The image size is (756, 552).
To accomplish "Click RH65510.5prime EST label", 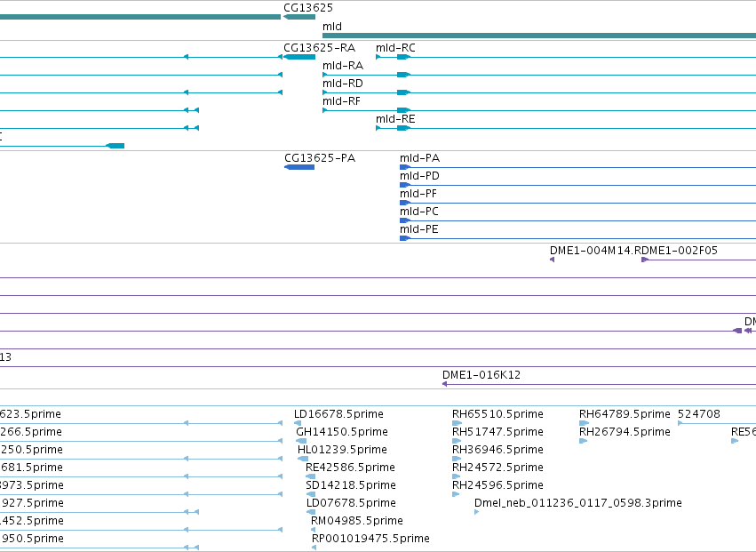I will pyautogui.click(x=497, y=414).
